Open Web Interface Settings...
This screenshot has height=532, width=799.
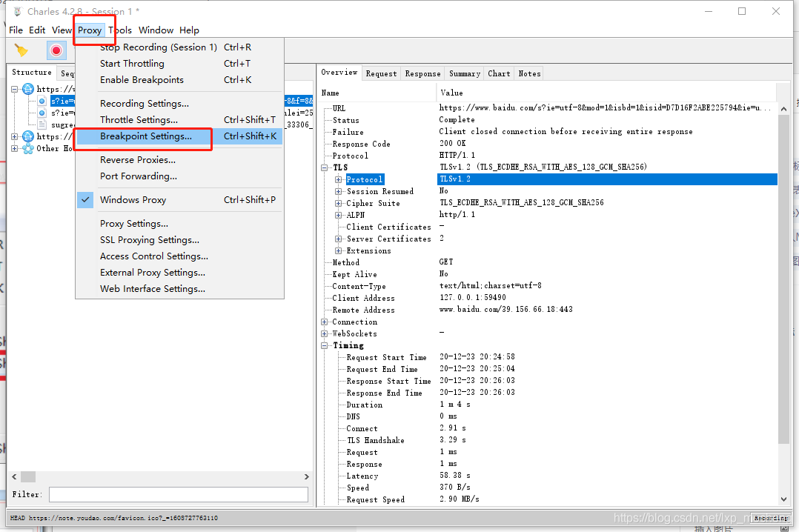point(179,289)
